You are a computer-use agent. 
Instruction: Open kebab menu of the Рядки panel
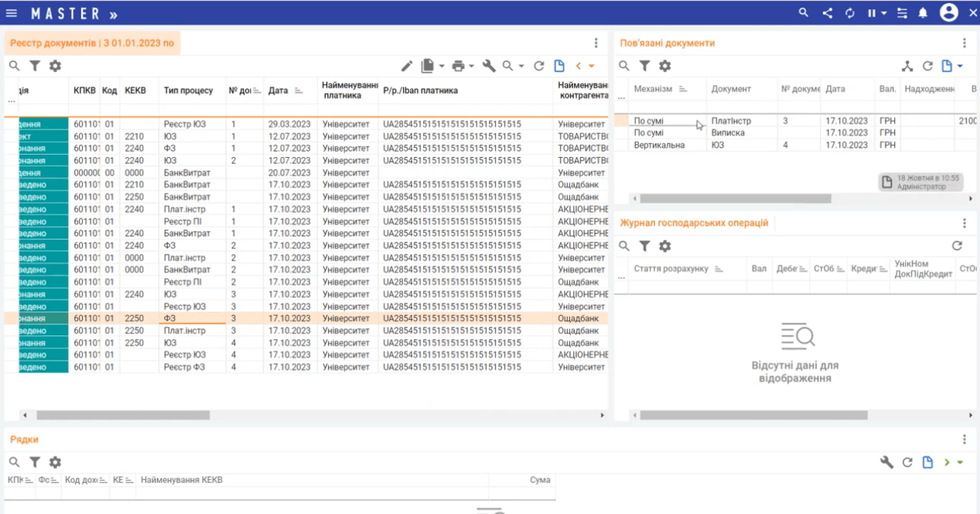point(964,440)
